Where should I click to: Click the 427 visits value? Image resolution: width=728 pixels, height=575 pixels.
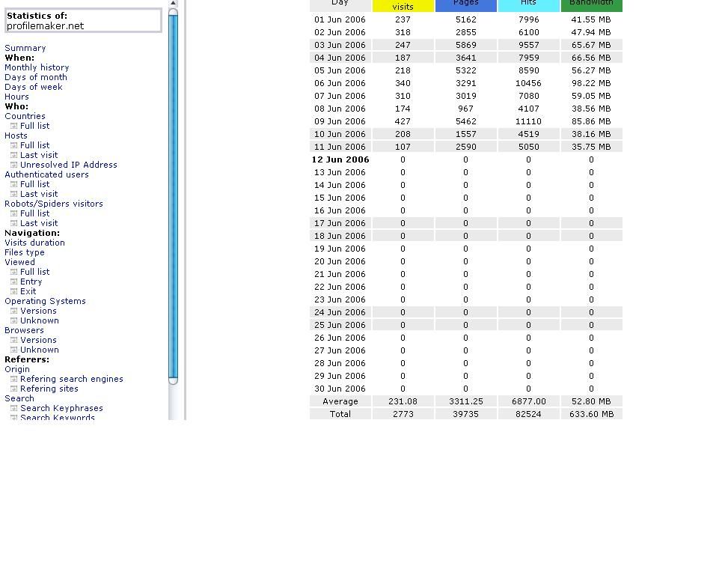pos(403,122)
